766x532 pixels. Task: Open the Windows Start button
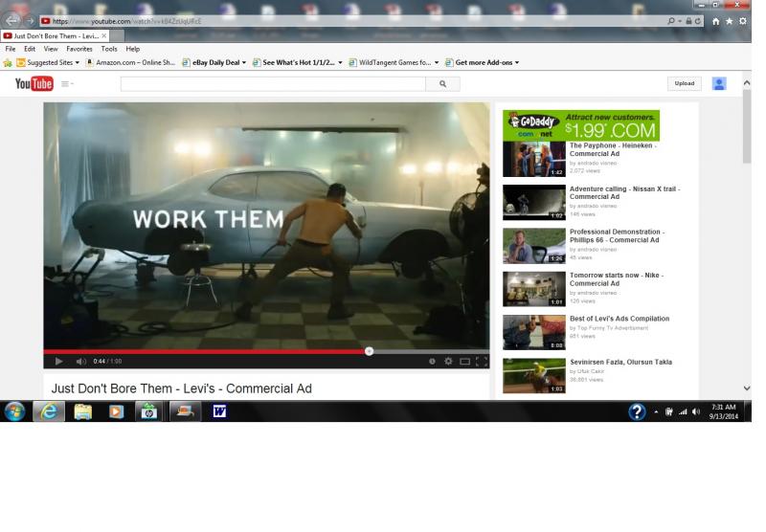14,411
